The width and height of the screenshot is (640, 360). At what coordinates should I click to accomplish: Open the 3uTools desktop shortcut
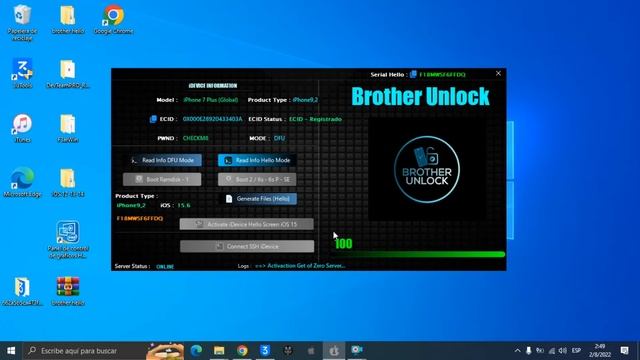(x=22, y=73)
